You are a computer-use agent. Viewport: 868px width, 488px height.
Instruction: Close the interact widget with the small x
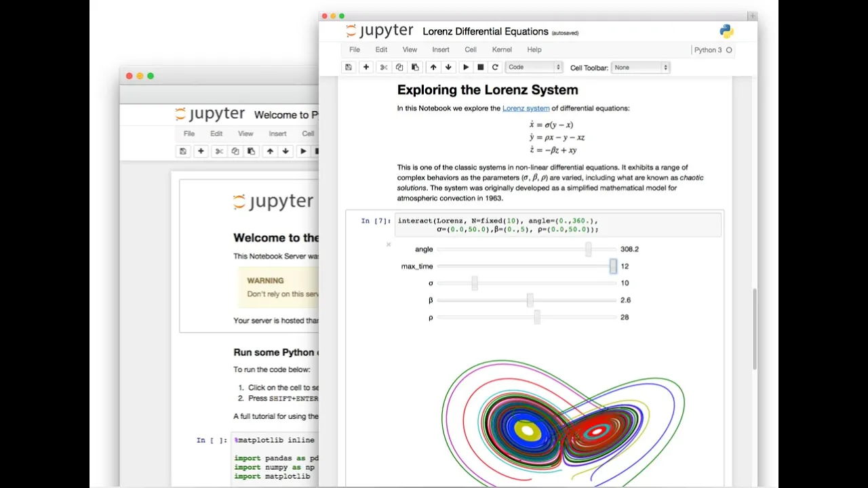point(389,244)
